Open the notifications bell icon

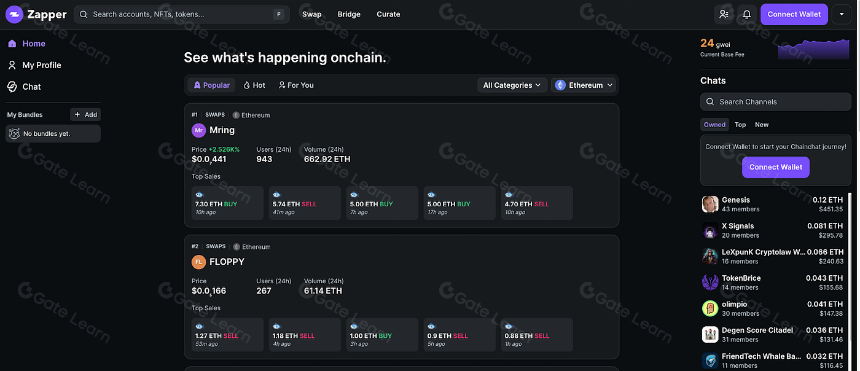746,14
